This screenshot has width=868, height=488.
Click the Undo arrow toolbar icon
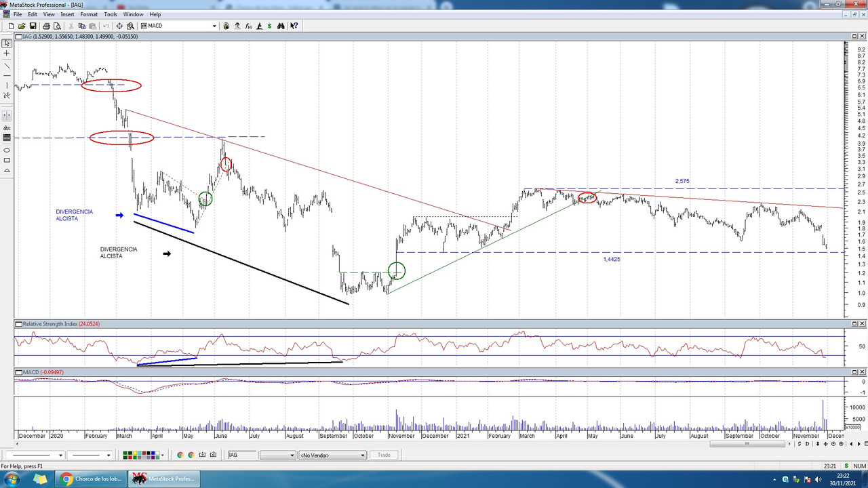106,26
